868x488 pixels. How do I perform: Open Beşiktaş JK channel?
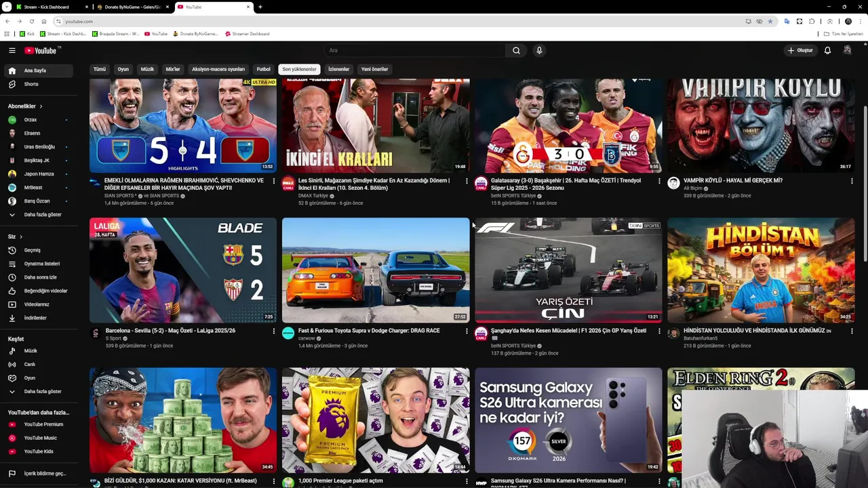pyautogui.click(x=40, y=160)
